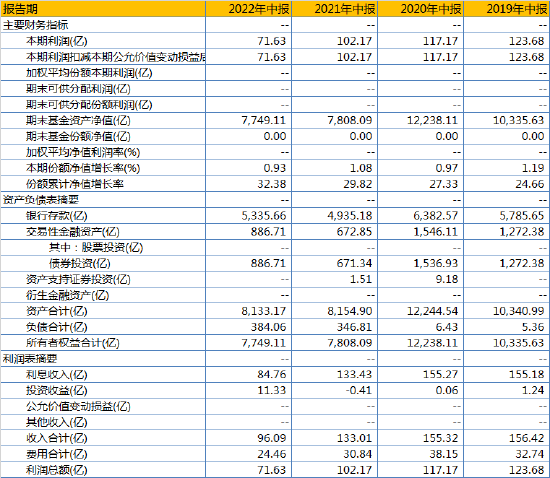Click the 衍生金融资产(亿) row label

tap(67, 295)
